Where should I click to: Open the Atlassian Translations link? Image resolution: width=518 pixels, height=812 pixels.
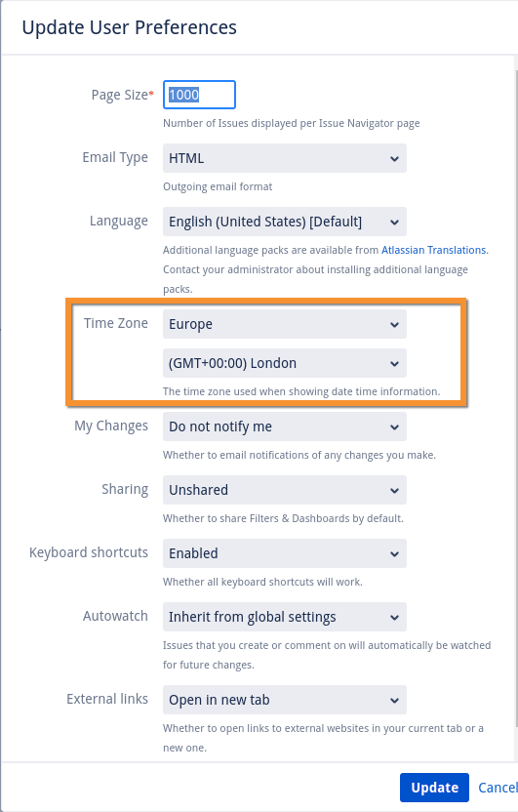click(x=434, y=250)
